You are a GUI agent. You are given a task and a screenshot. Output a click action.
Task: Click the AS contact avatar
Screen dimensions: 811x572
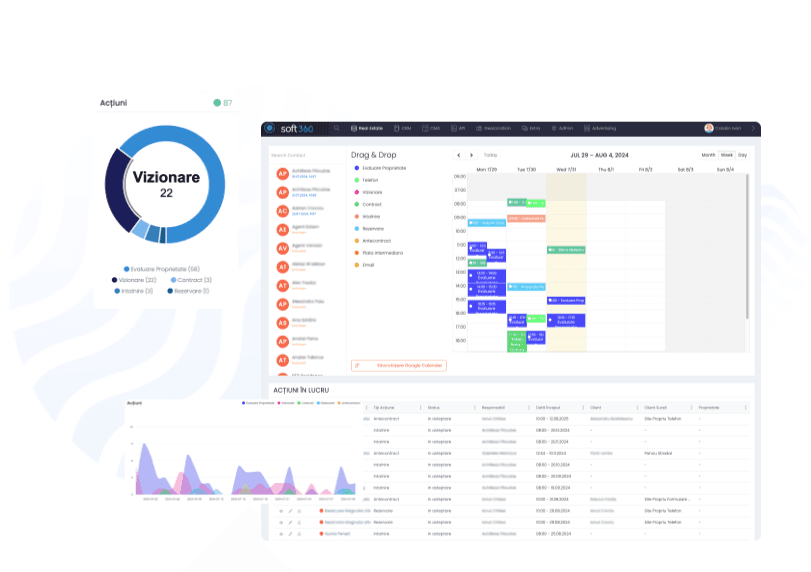click(x=282, y=323)
